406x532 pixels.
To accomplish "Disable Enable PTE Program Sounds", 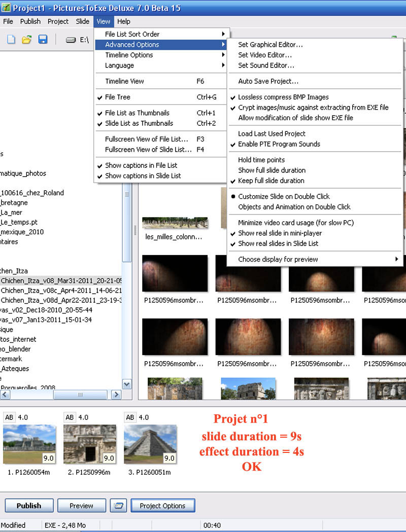I will (279, 144).
